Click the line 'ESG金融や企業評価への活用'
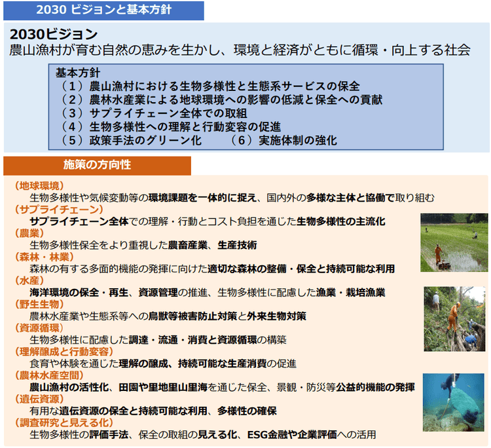 (202, 435)
